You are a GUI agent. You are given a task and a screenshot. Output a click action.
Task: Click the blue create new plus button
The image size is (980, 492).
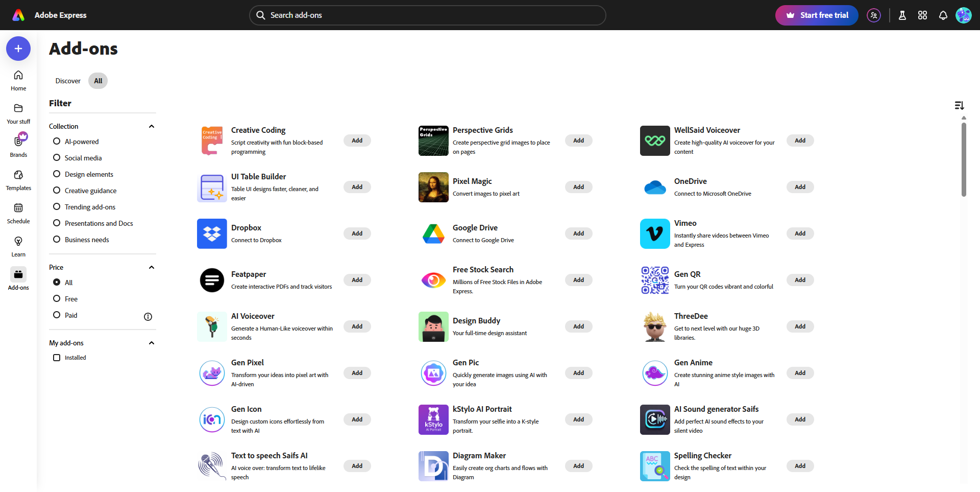pos(18,49)
